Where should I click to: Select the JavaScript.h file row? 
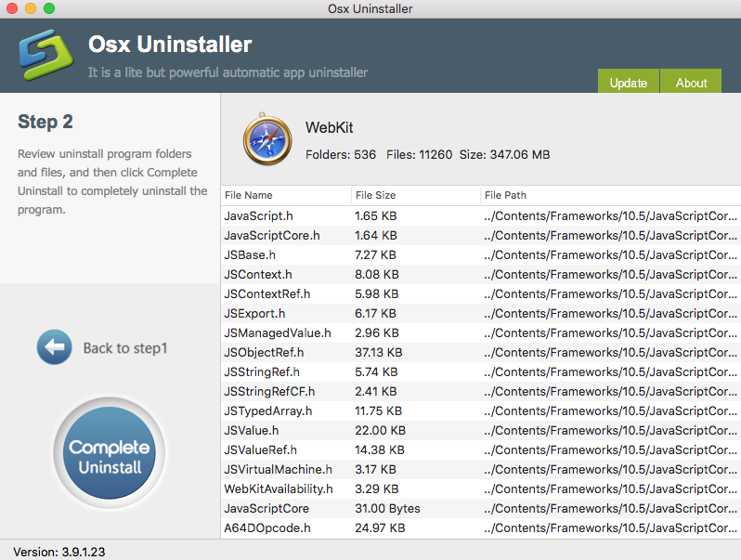click(x=260, y=215)
